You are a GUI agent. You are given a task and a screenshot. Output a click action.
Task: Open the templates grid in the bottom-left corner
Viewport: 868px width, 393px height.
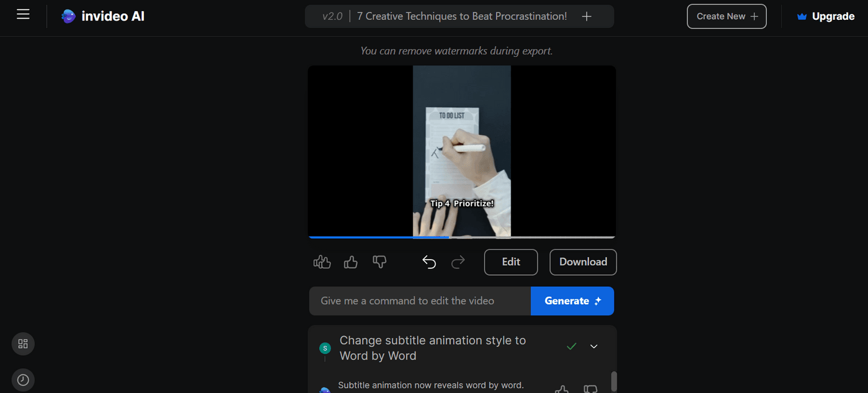coord(23,343)
